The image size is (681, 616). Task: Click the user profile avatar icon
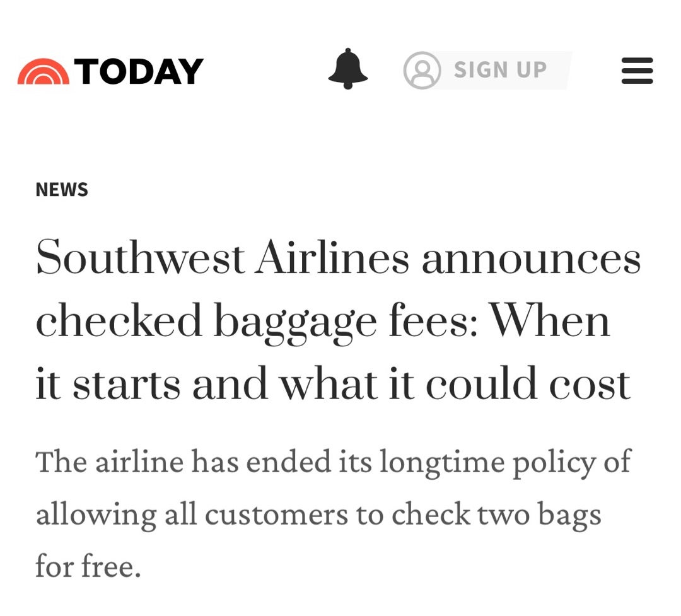(421, 70)
